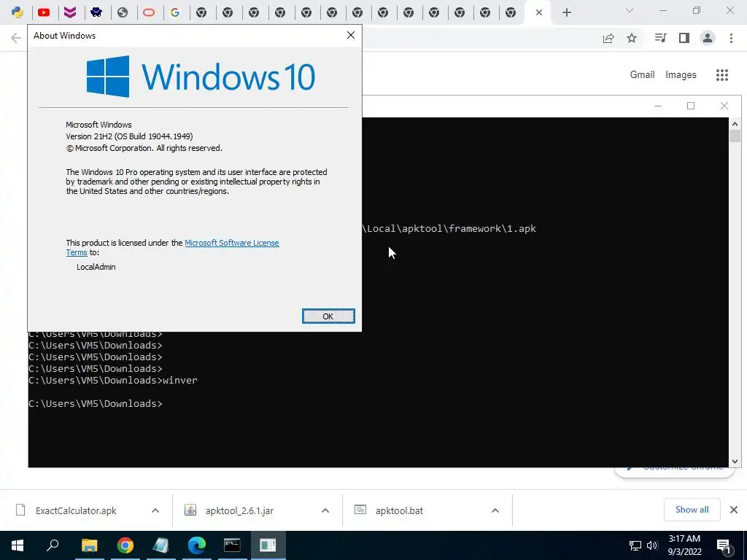Viewport: 747px width, 560px height.
Task: Switch to Command Prompt on taskbar
Action: click(x=232, y=545)
